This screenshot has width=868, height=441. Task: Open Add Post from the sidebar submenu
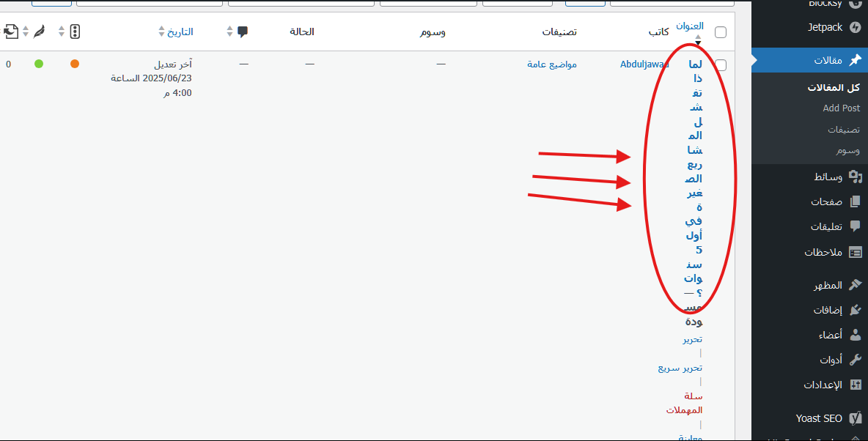coord(842,108)
